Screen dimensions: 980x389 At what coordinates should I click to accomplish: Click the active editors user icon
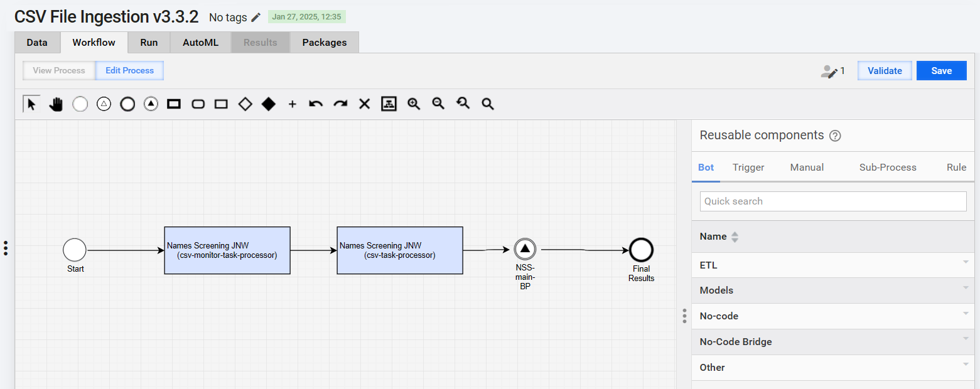coord(829,71)
